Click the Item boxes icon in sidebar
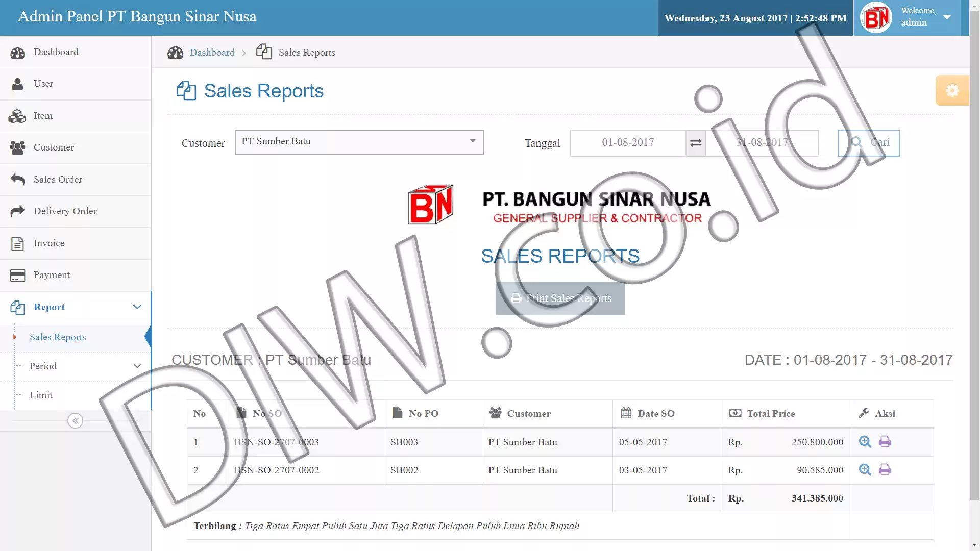The height and width of the screenshot is (551, 980). tap(17, 116)
